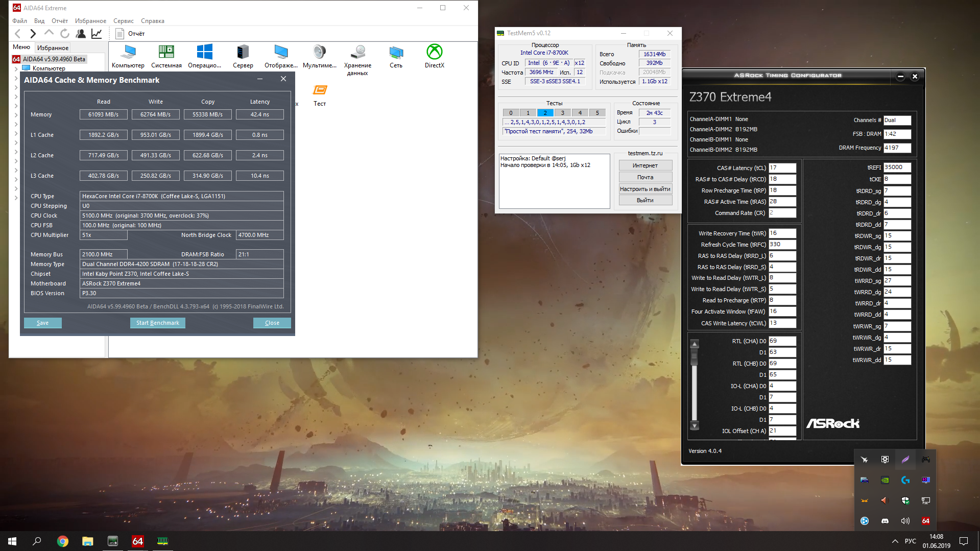Open the Операционная система category icon
The image size is (980, 551).
(x=205, y=56)
